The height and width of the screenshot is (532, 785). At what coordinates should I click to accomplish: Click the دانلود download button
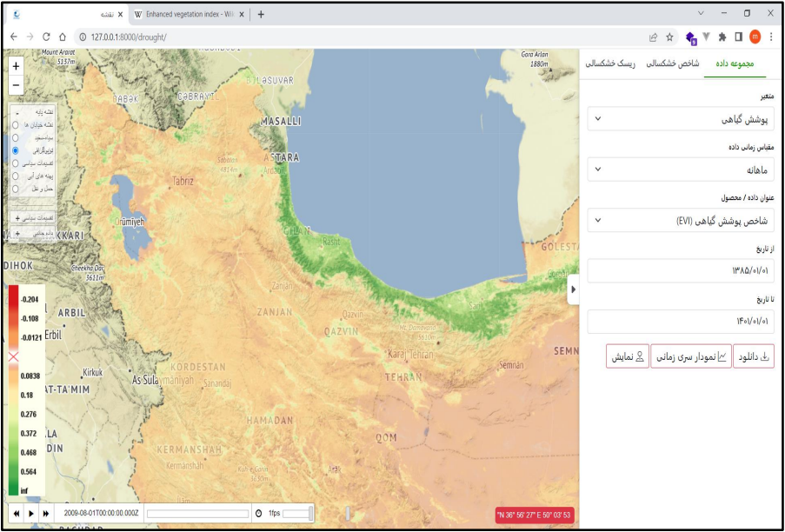754,356
